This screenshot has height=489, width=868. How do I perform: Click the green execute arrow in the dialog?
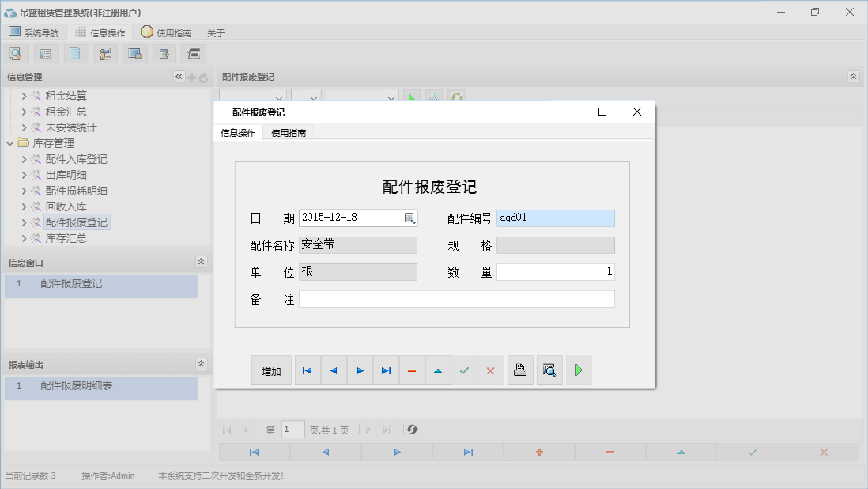[x=579, y=370]
